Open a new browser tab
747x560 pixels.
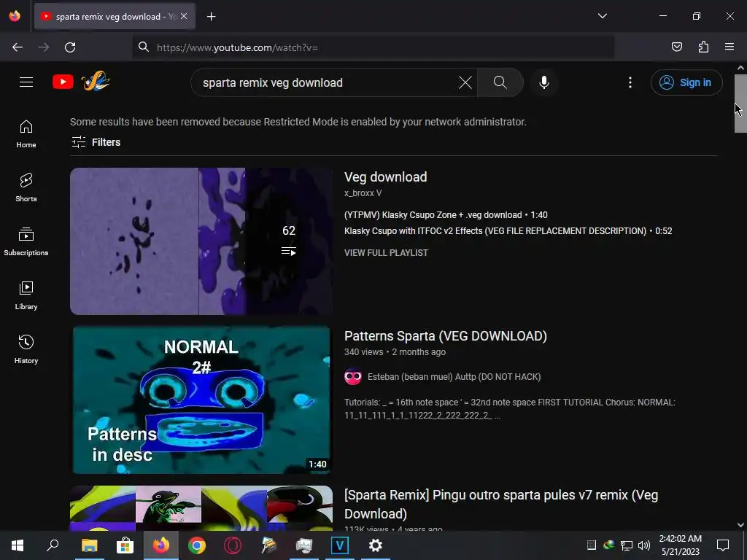tap(211, 17)
